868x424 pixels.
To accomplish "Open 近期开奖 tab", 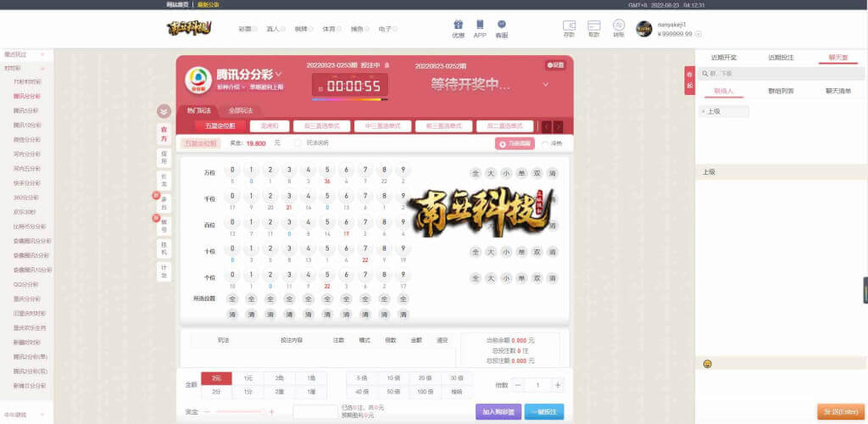I will [724, 58].
